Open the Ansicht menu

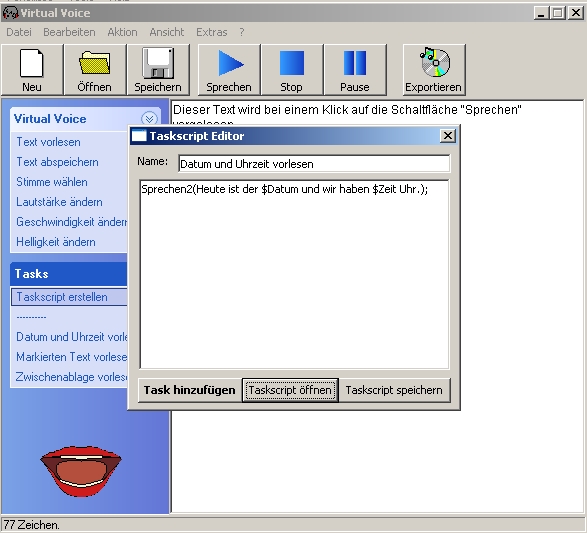pyautogui.click(x=167, y=32)
